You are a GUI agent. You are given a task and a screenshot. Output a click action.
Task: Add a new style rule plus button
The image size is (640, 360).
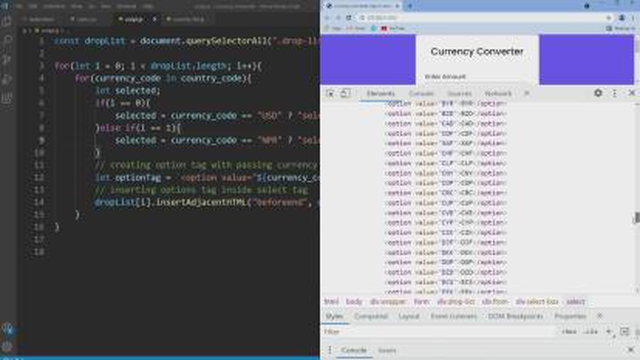pos(609,332)
